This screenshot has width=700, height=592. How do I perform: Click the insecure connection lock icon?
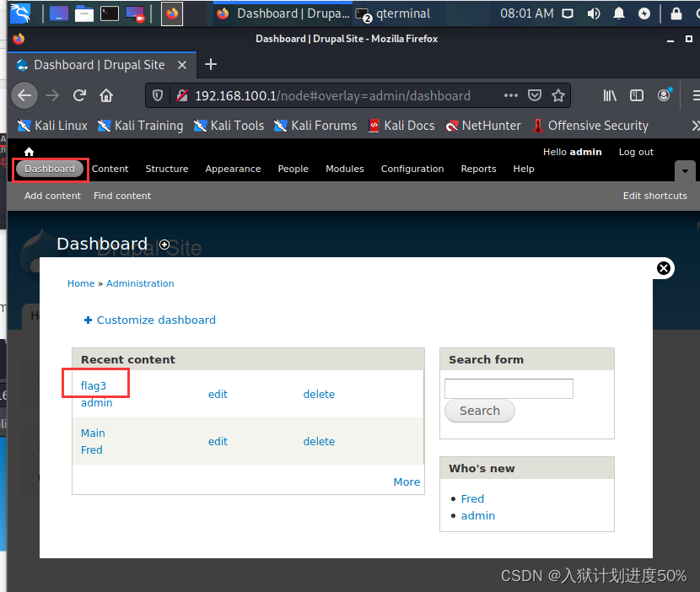(181, 95)
